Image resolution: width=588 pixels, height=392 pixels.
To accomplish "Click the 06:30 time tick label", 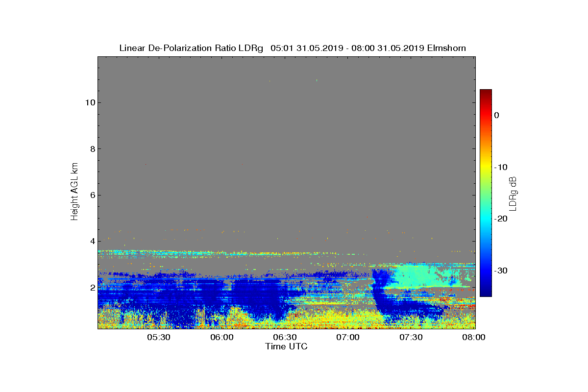I will click(285, 338).
